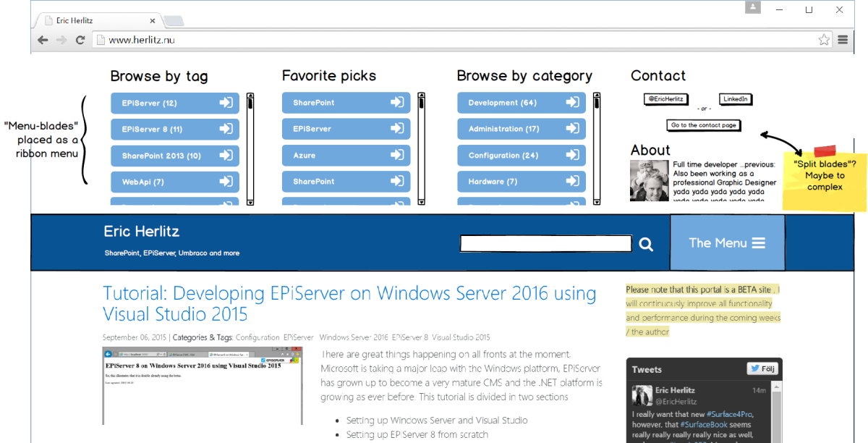This screenshot has height=443, width=868.
Task: Click the @EricHerlitz contact button
Action: coord(666,98)
